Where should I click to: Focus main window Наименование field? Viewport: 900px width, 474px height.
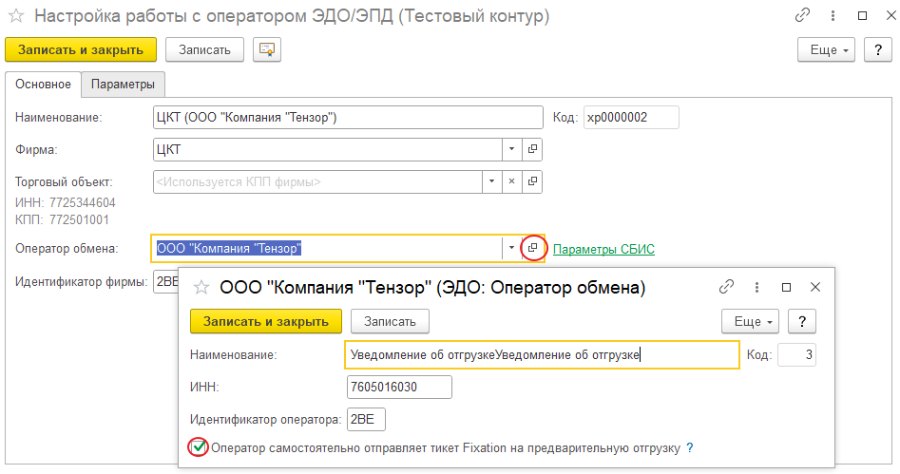pos(348,117)
